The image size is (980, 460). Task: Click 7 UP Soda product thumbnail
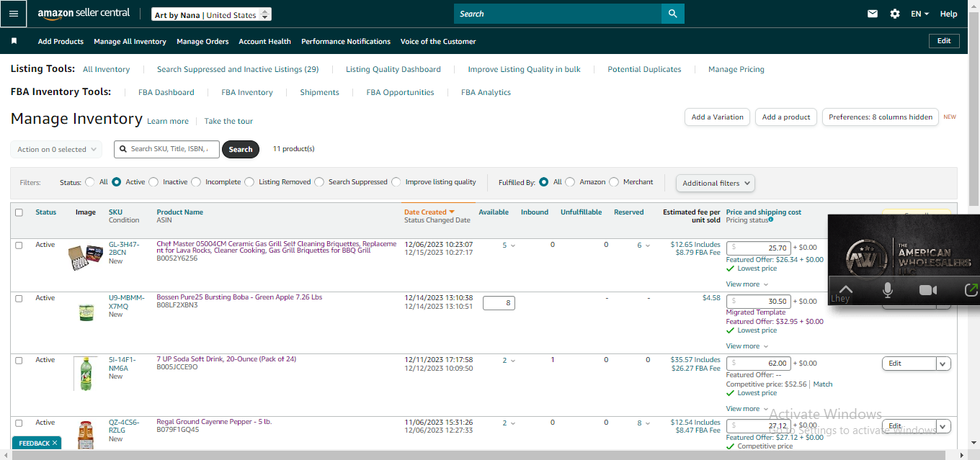coord(86,374)
